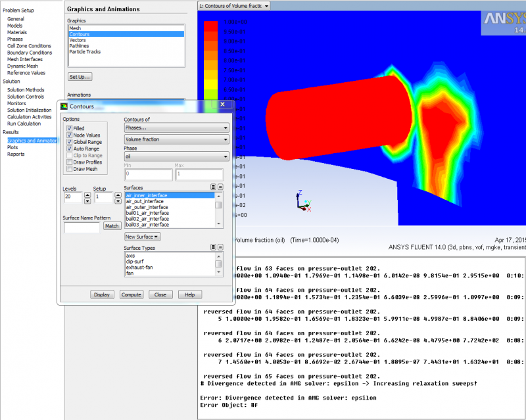Enable the Draw Profiles checkbox
526x420 pixels.
pos(70,162)
